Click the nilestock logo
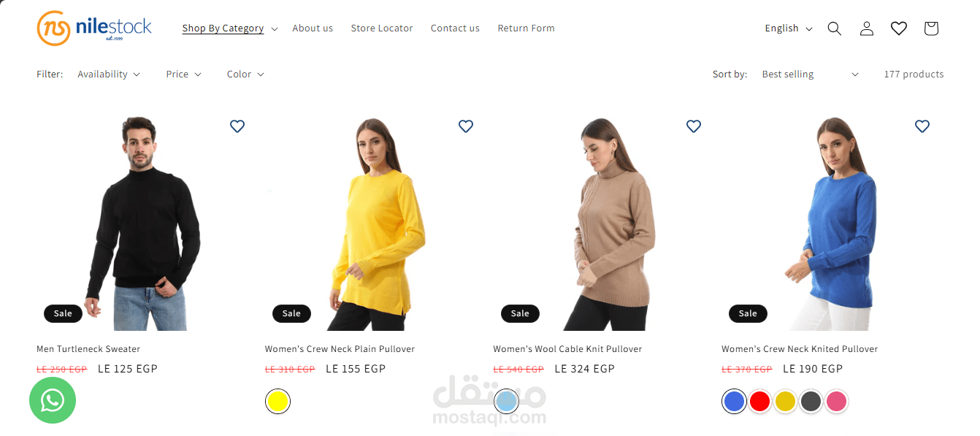 [x=94, y=28]
